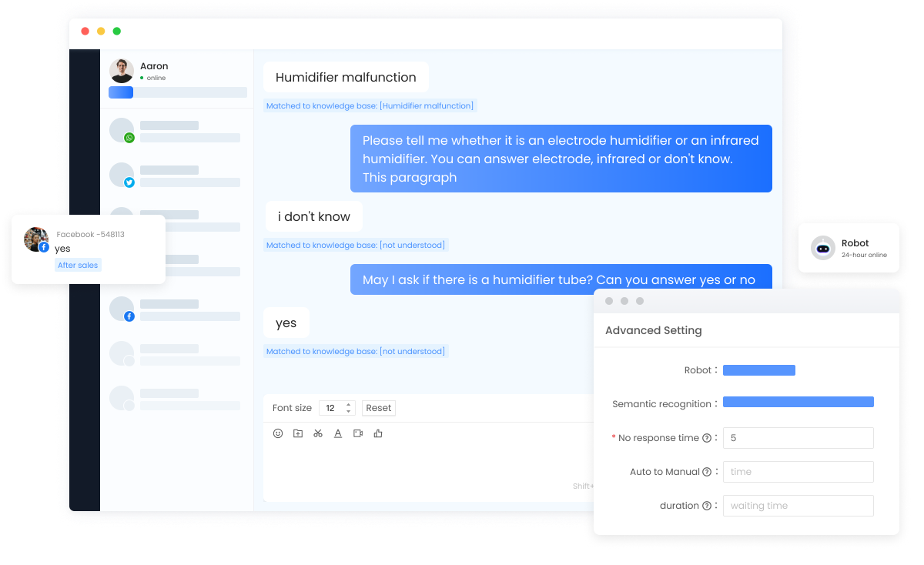The width and height of the screenshot is (924, 565).
Task: Start a video call via camera icon
Action: 358,433
